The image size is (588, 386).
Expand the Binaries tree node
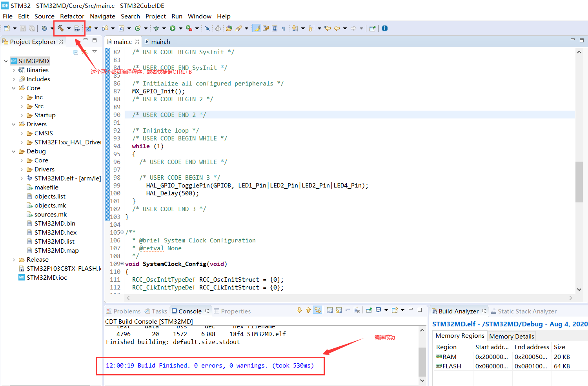coord(14,70)
